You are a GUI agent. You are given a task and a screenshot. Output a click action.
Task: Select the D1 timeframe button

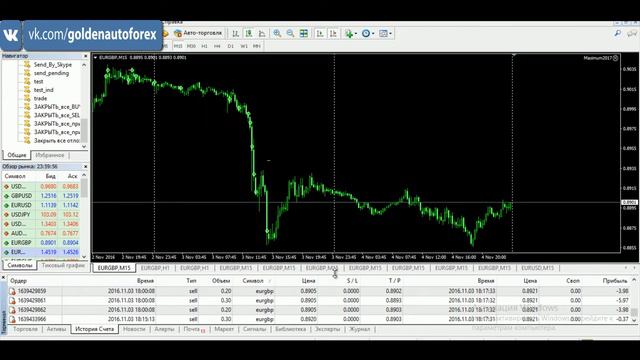231,46
